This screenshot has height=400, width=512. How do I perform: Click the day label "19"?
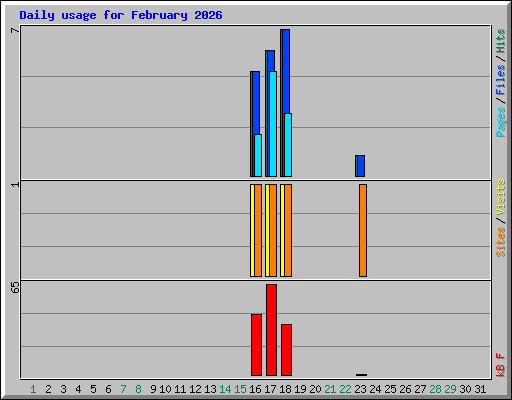tap(300, 389)
